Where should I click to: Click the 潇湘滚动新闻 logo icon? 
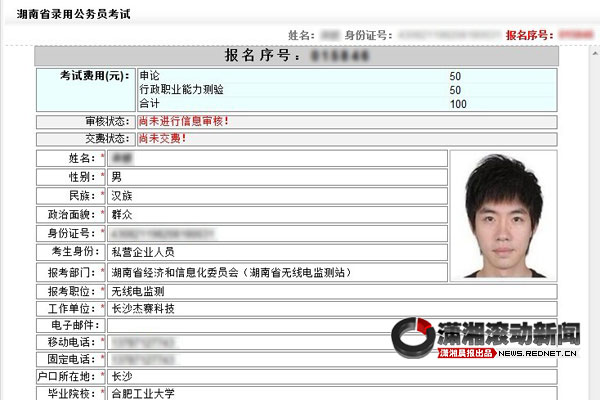click(x=412, y=336)
